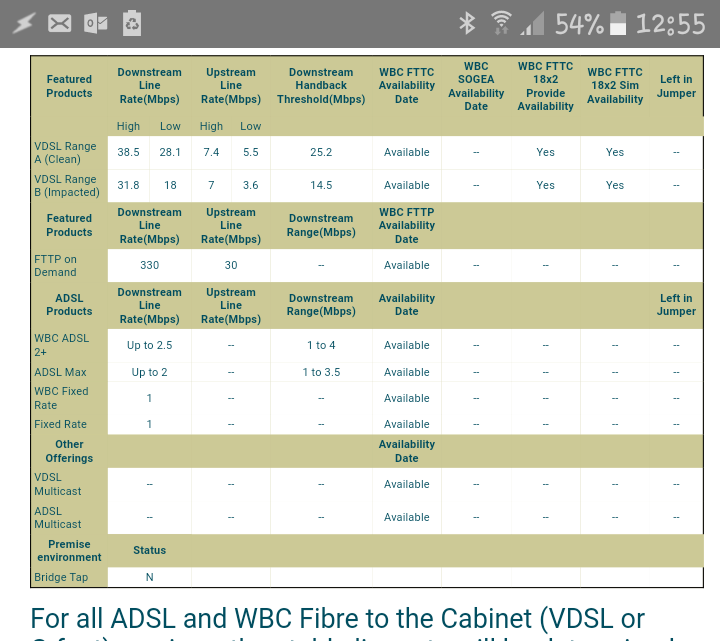Select the FTTP on Demand row label

[x=56, y=265]
